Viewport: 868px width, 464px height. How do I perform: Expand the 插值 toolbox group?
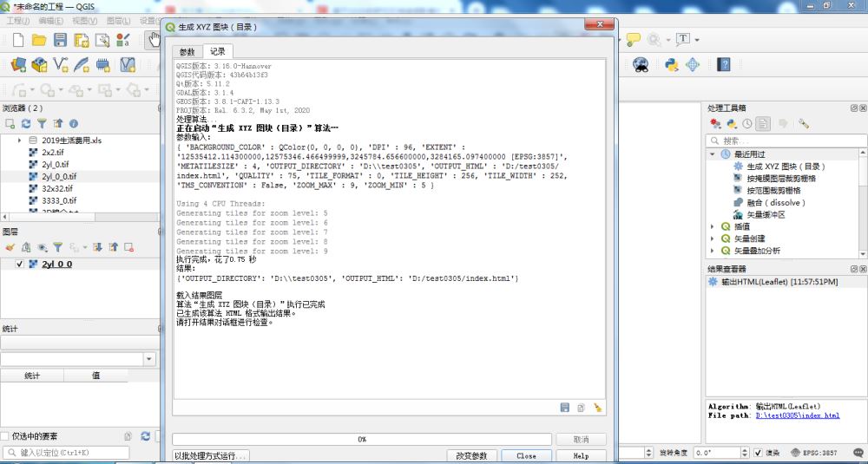713,225
